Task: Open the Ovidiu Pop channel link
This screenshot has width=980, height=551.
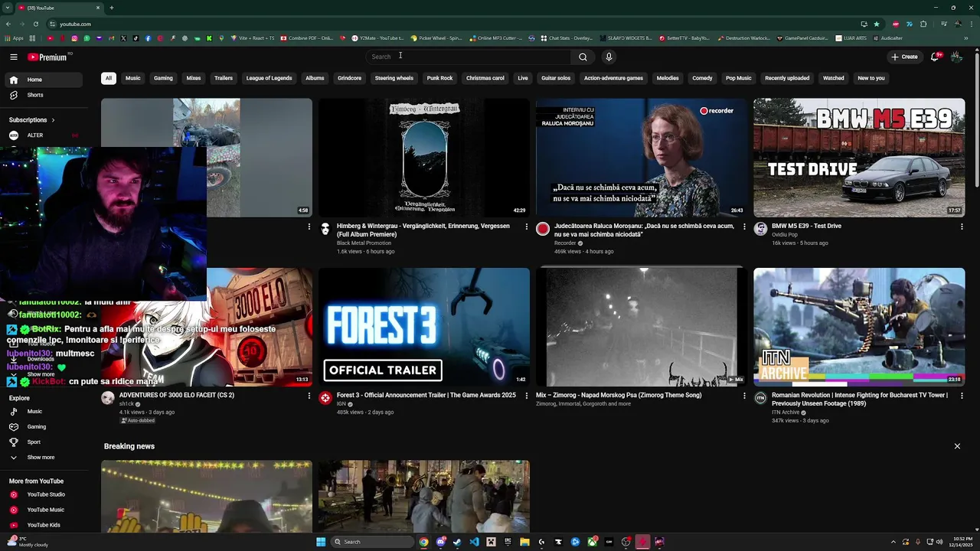Action: (x=784, y=235)
